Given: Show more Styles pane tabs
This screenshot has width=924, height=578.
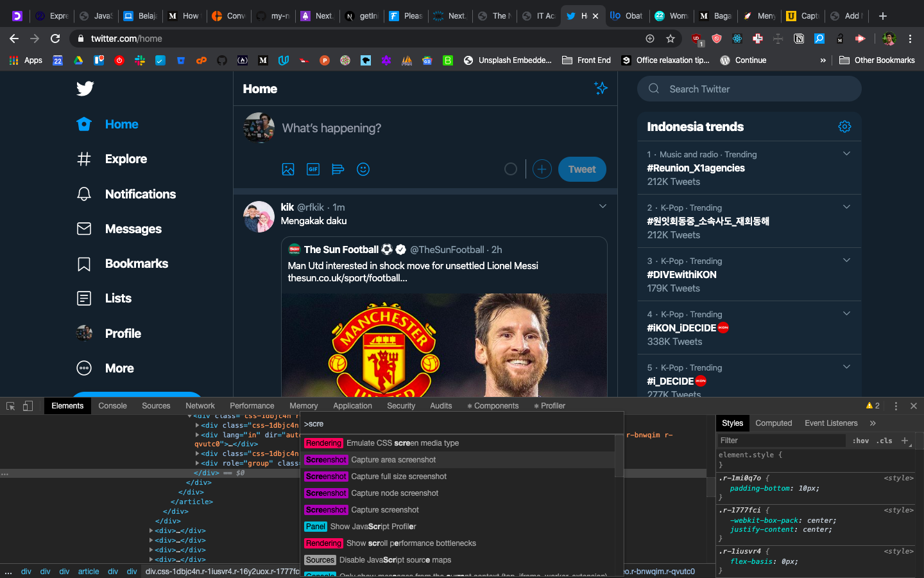Looking at the screenshot, I should pos(873,423).
